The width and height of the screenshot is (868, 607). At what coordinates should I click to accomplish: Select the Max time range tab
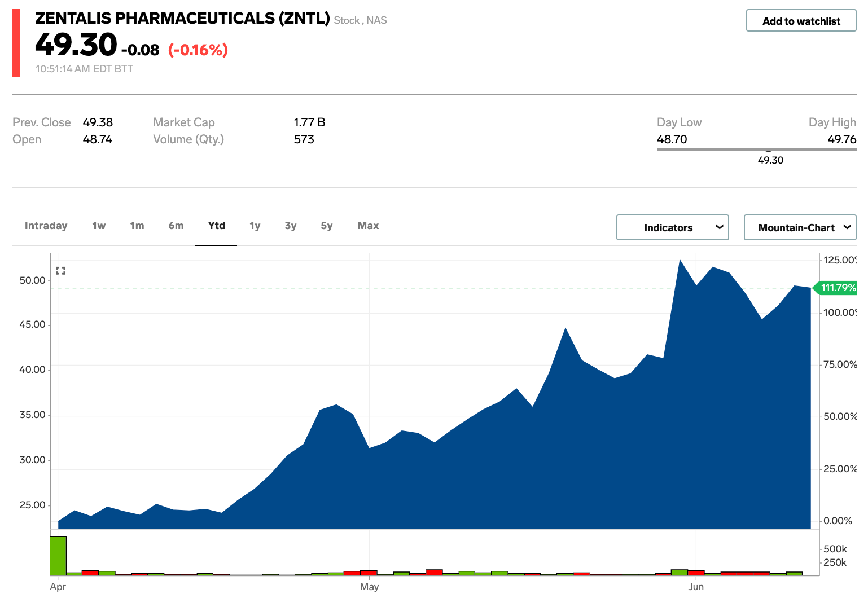coord(368,226)
